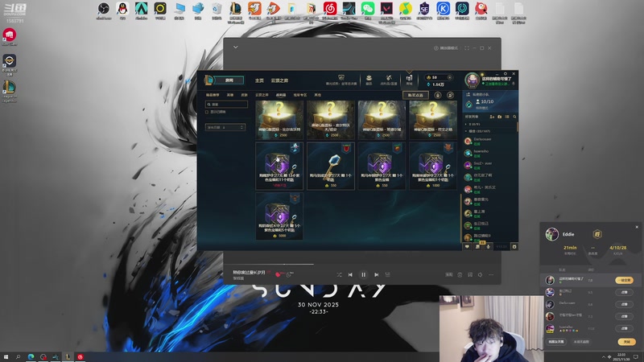Click the yellow close button in Eddie panel
The image size is (644, 362).
(626, 341)
